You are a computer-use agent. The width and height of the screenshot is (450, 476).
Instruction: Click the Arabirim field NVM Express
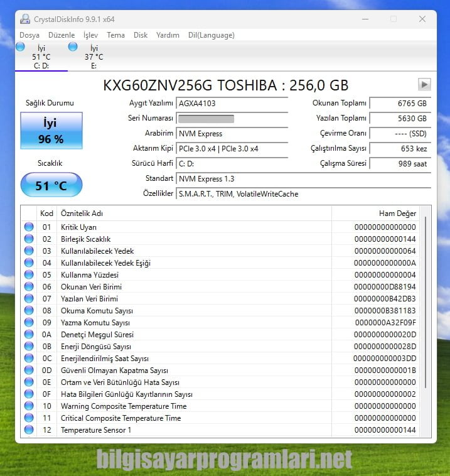pos(232,134)
